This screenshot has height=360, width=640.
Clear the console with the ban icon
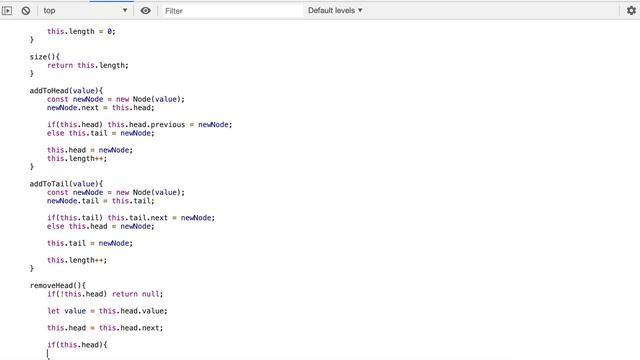(26, 11)
